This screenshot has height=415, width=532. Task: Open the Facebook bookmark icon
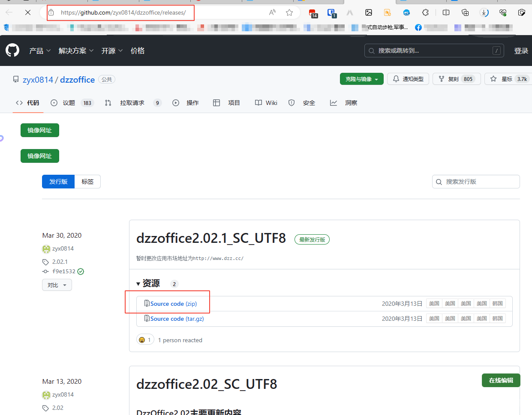point(418,27)
